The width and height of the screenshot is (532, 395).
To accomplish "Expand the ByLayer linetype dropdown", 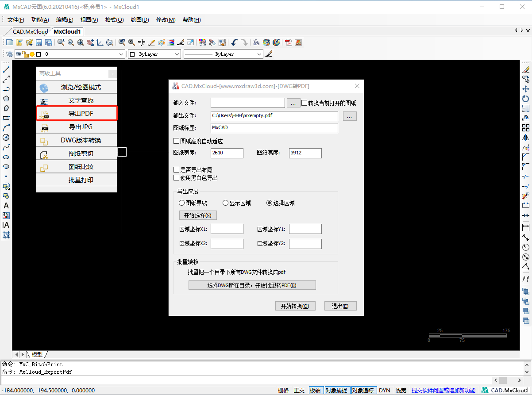I will coord(259,54).
